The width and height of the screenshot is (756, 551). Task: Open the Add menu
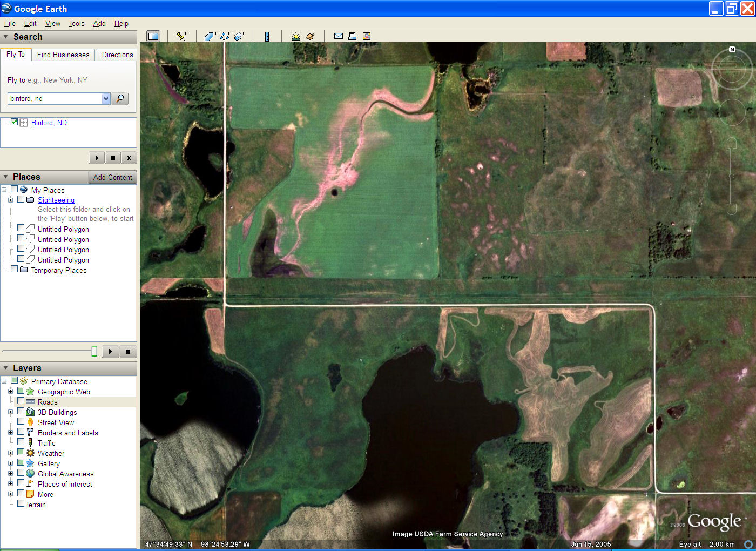point(99,23)
